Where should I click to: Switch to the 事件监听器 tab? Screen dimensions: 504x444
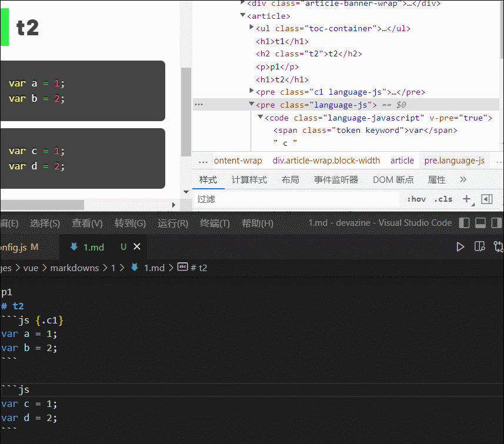(336, 180)
